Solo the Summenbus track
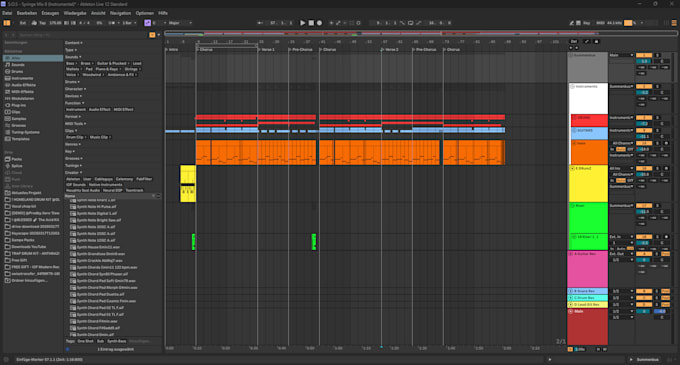 point(658,55)
